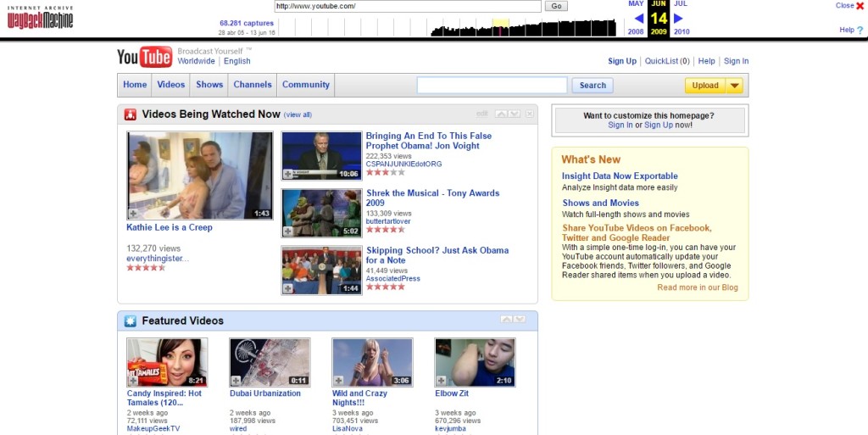Add Candy Inspired video to QuickList
The image size is (868, 435).
(133, 380)
